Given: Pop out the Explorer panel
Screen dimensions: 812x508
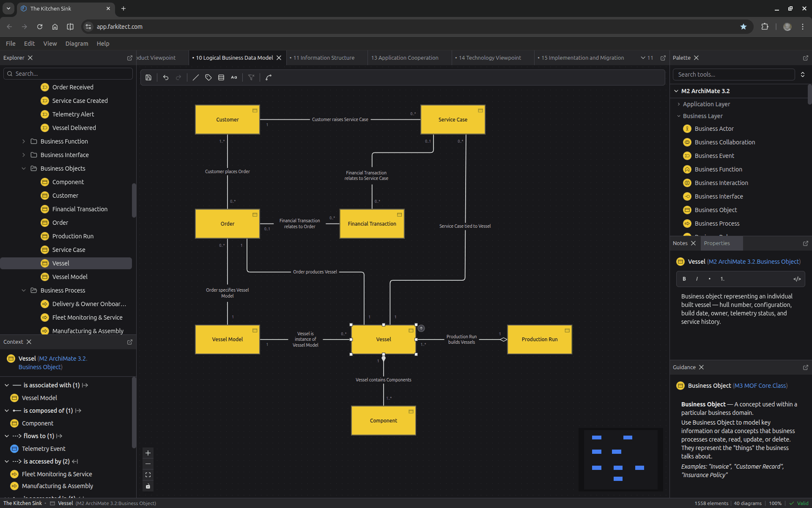Looking at the screenshot, I should coord(130,58).
